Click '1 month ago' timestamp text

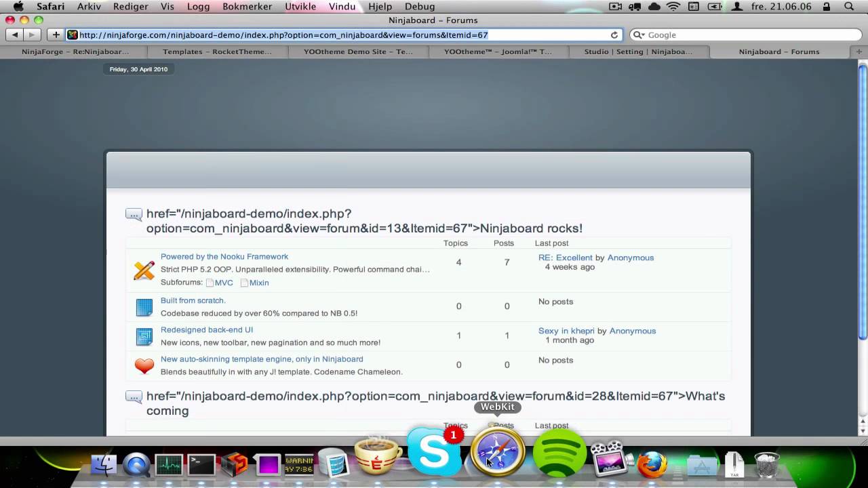(x=570, y=340)
